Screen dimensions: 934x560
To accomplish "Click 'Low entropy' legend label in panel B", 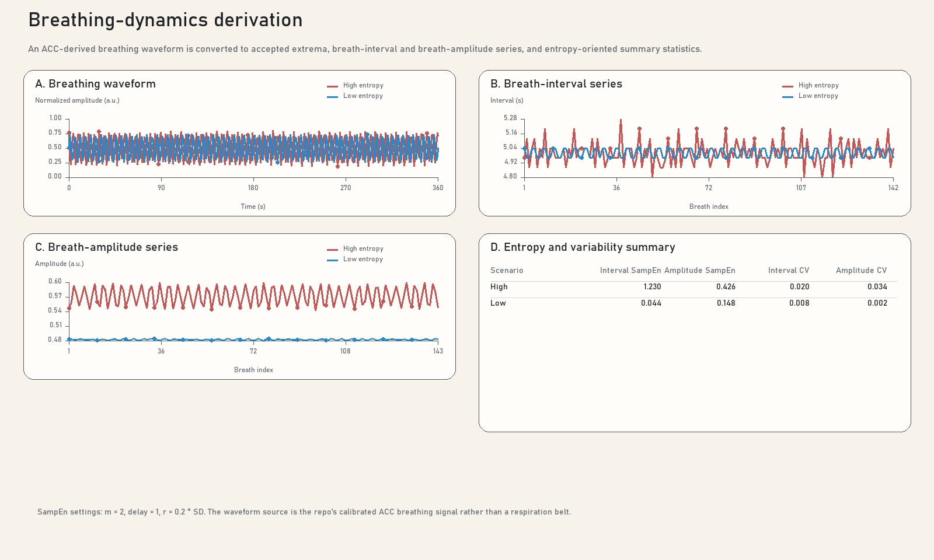I will coord(818,96).
